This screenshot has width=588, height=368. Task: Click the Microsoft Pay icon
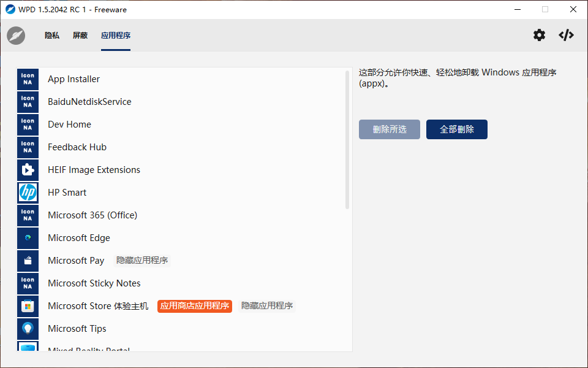click(x=28, y=261)
